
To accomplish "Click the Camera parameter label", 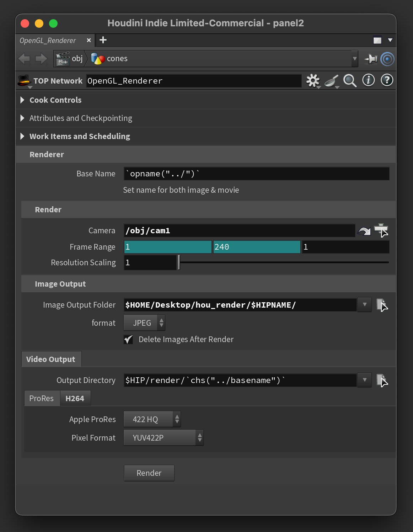I will (x=102, y=231).
